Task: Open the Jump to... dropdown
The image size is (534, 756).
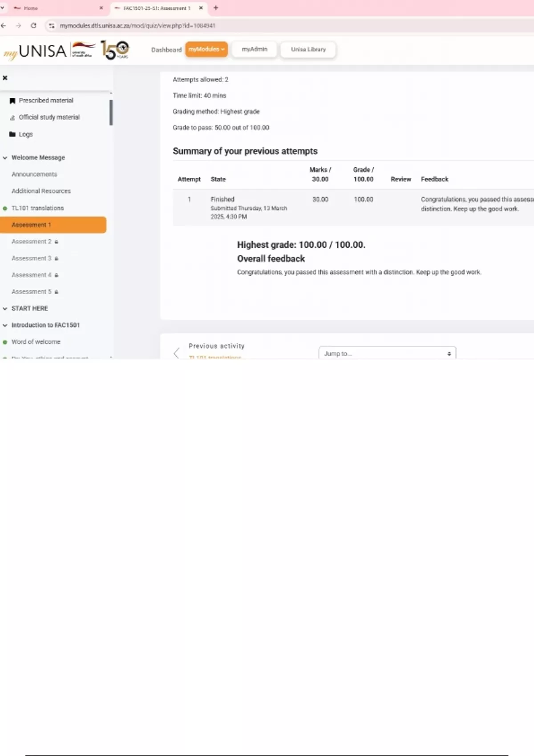Action: click(387, 354)
